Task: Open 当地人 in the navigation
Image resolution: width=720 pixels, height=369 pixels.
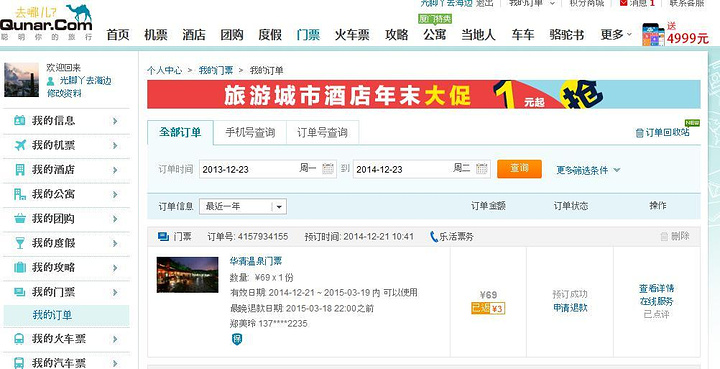Action: pos(478,34)
